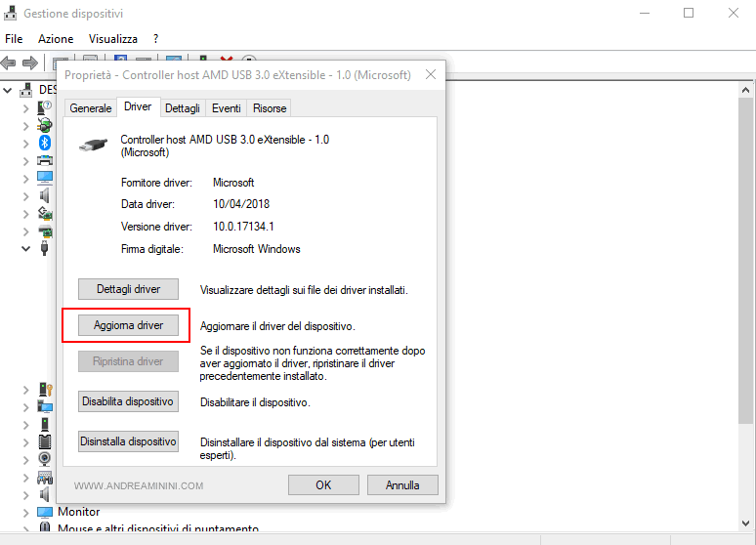Click the Gestione dispositivi title bar icon
The width and height of the screenshot is (756, 545).
pyautogui.click(x=10, y=13)
